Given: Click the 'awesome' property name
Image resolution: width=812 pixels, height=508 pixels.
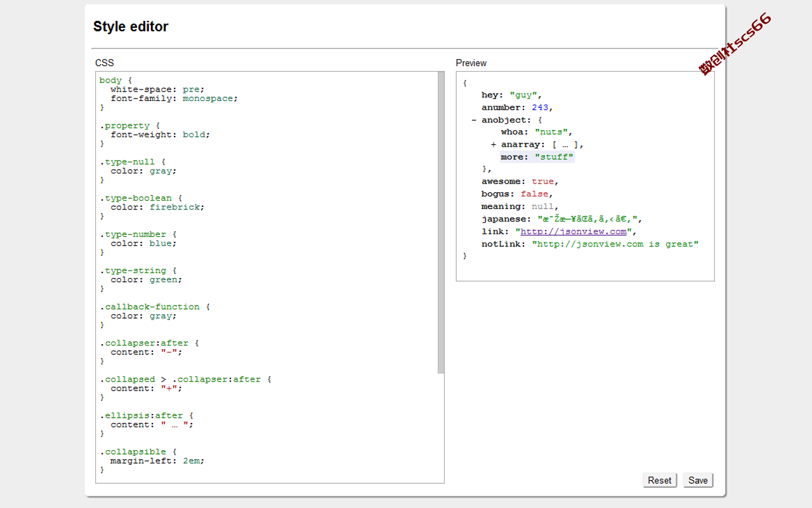Looking at the screenshot, I should tap(501, 182).
